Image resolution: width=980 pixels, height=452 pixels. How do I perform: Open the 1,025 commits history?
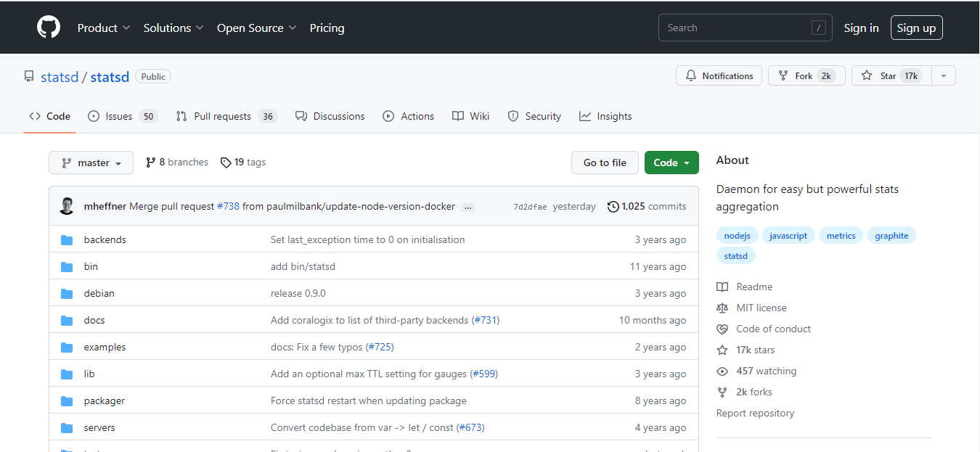(647, 207)
